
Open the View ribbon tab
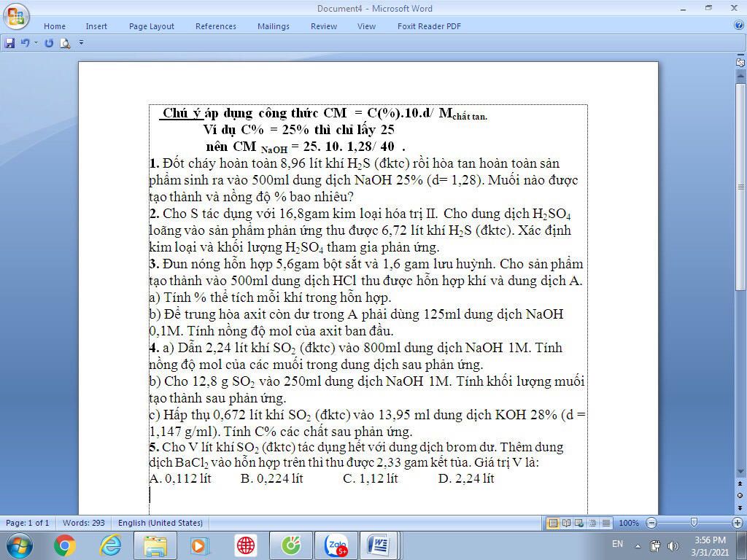pos(366,27)
